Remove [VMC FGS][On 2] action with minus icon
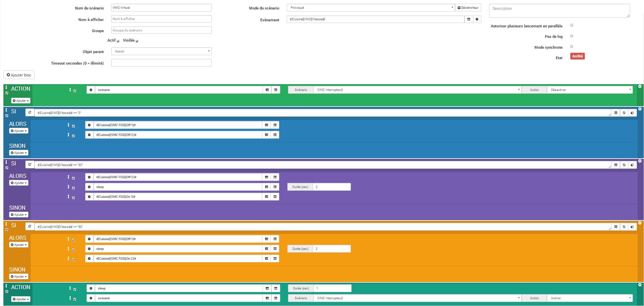This screenshot has width=644, height=306. tap(90, 259)
